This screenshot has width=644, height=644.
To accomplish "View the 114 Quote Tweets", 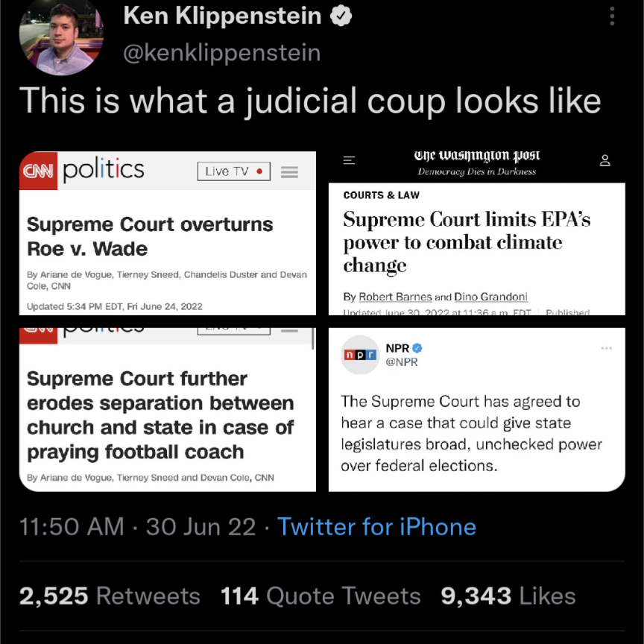I will pyautogui.click(x=321, y=596).
